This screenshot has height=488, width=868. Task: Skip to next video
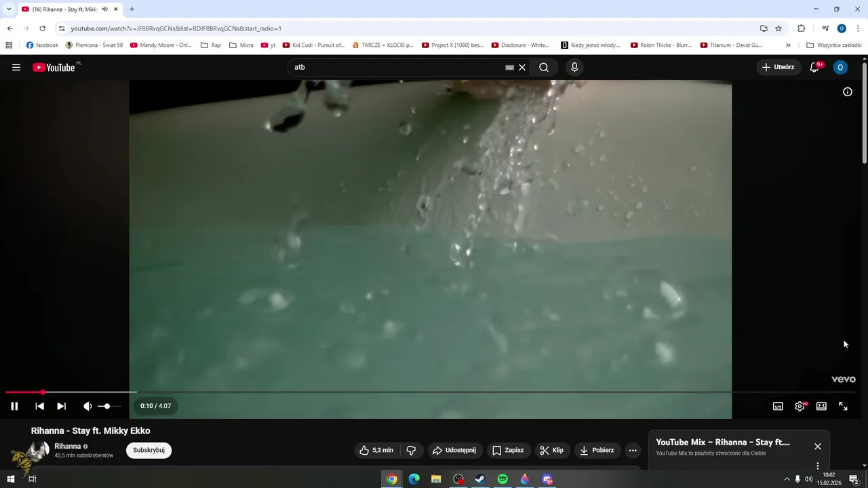pyautogui.click(x=62, y=406)
